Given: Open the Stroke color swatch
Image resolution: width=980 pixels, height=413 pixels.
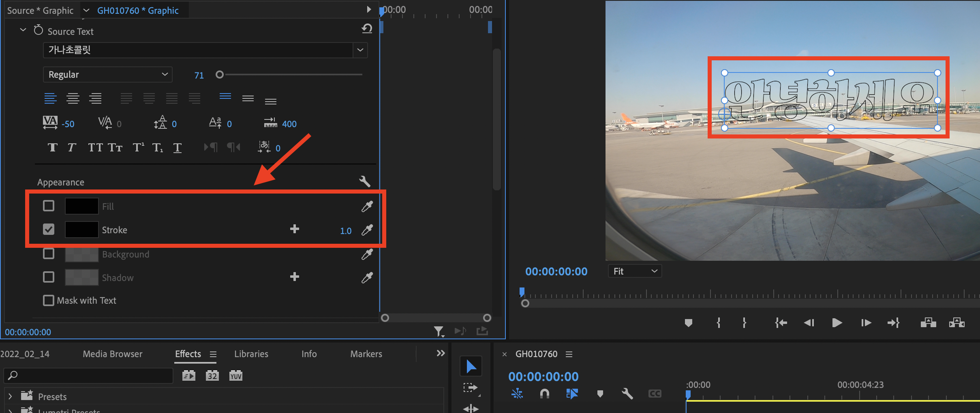Looking at the screenshot, I should (81, 229).
